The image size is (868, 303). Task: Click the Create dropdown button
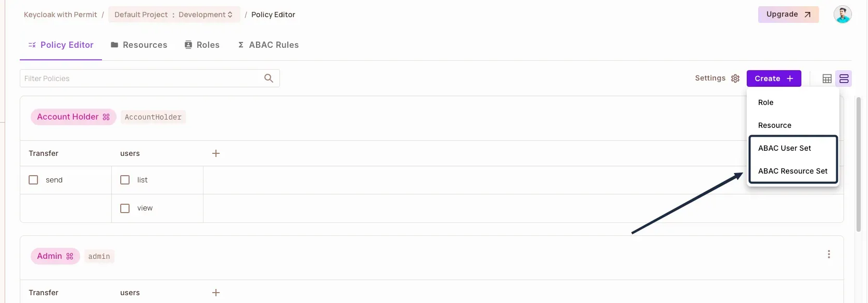tap(774, 78)
